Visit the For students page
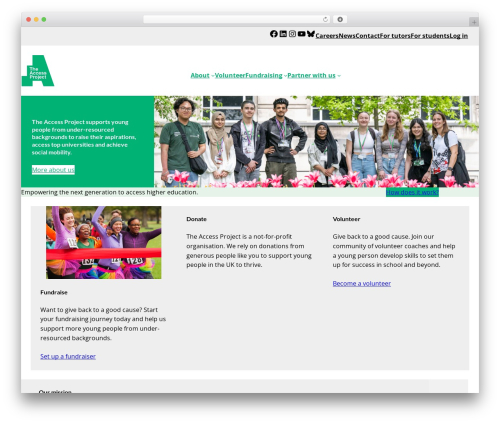The image size is (500, 423). coord(430,36)
